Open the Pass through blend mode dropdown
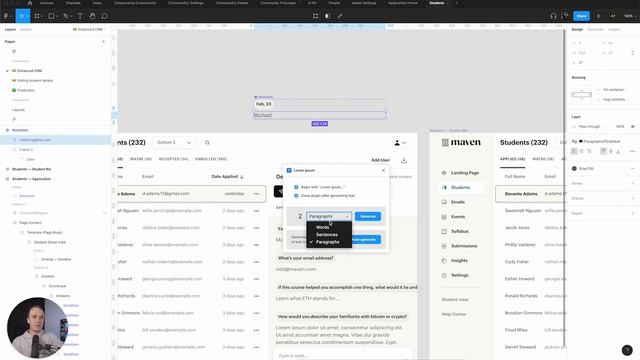The image size is (640, 360). [x=591, y=127]
